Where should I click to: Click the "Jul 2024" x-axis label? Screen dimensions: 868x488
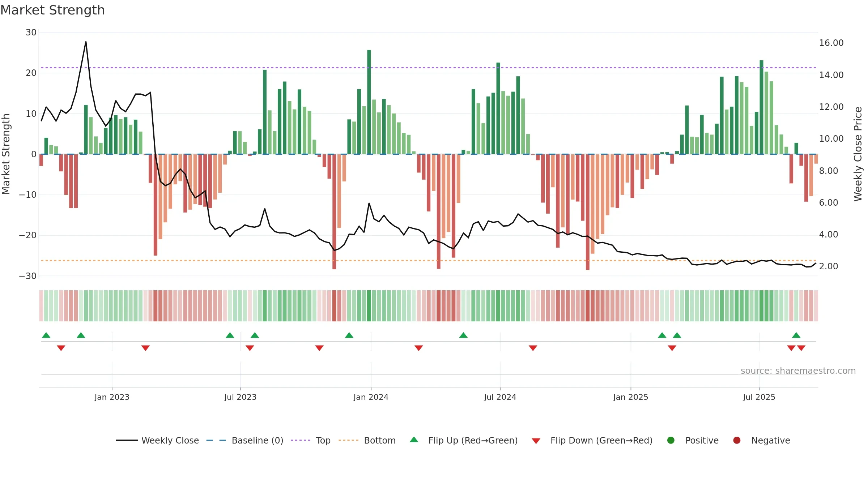(500, 397)
